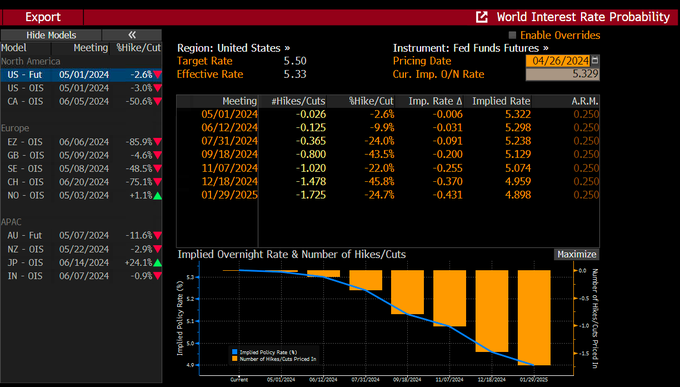The height and width of the screenshot is (387, 680).
Task: Select the CA - OIS model row
Action: pos(81,102)
